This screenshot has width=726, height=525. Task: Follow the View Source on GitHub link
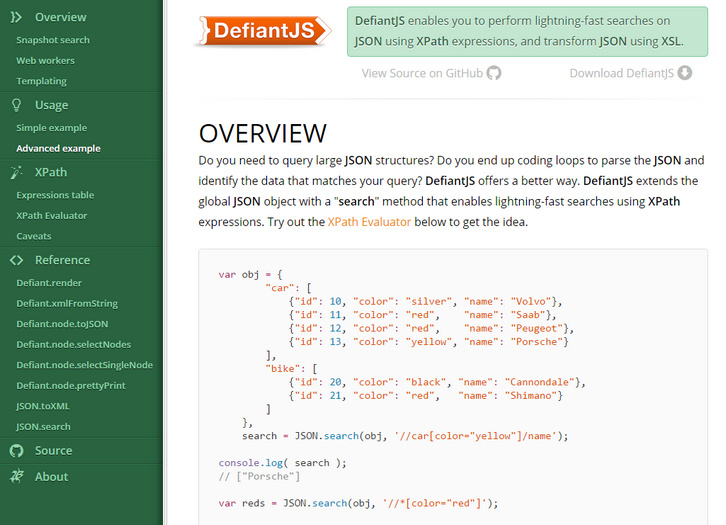[422, 73]
